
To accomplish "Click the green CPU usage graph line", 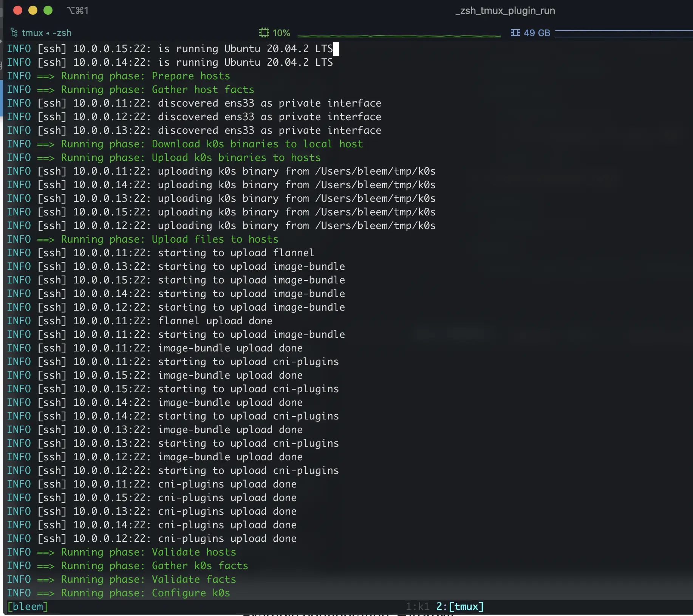I will [x=399, y=36].
